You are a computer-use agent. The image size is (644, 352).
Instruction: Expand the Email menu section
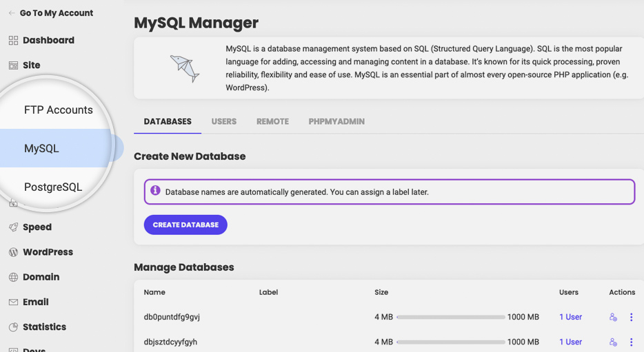36,302
